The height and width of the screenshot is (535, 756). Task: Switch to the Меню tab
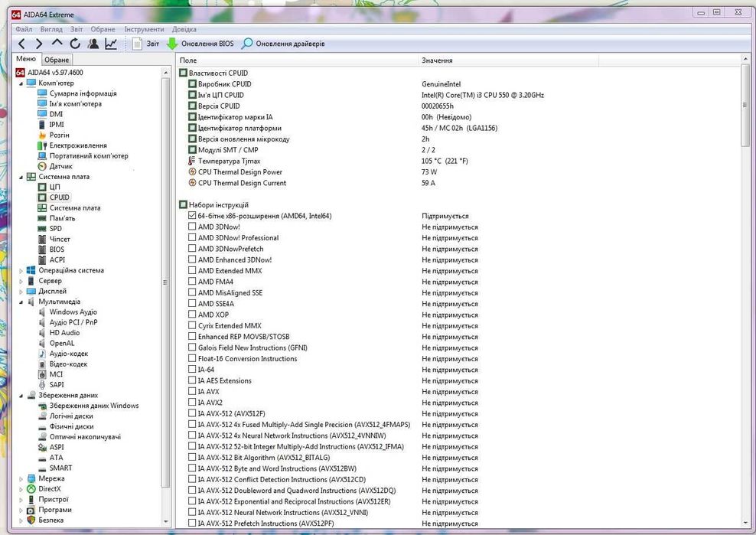click(26, 59)
